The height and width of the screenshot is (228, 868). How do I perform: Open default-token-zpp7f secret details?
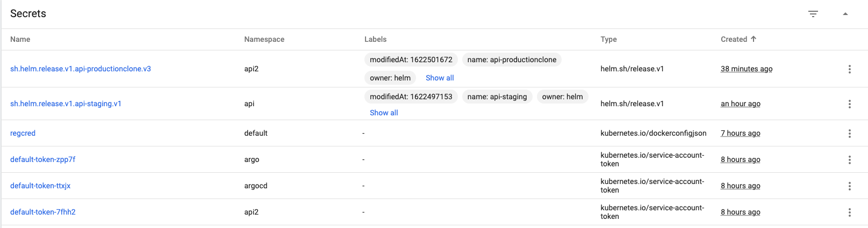42,159
